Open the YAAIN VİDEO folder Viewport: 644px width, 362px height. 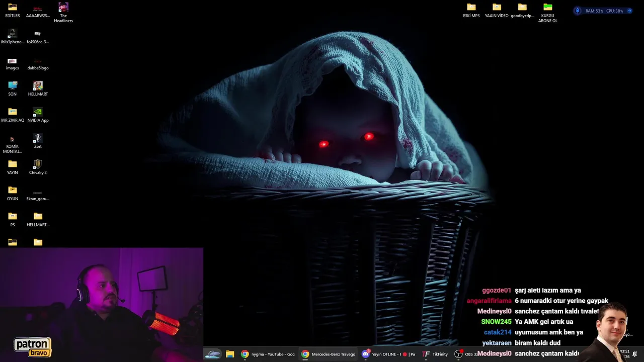tap(497, 11)
